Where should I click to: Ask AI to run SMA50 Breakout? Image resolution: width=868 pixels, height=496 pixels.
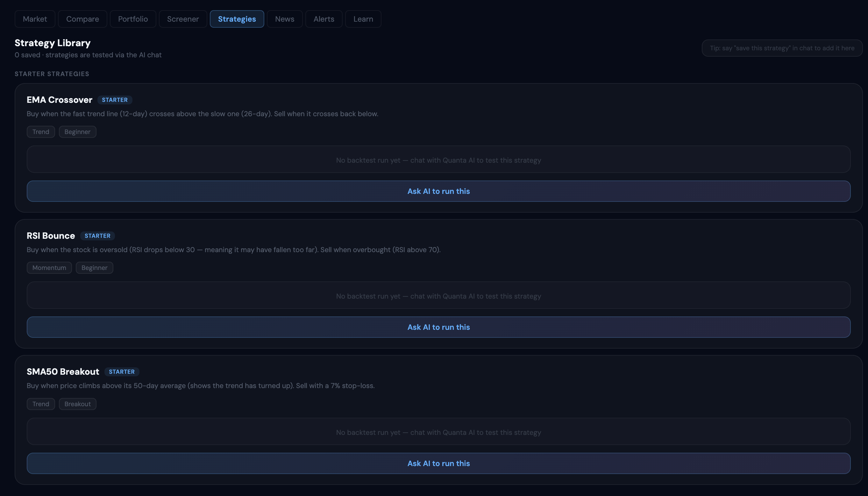click(x=438, y=463)
